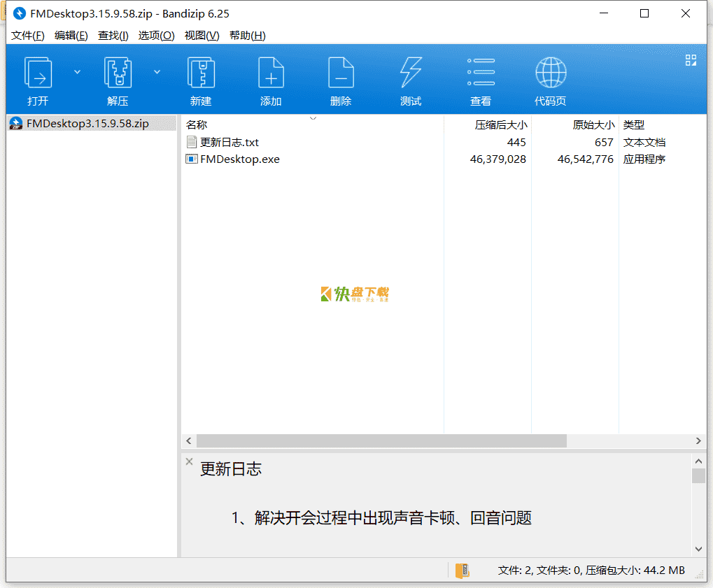Click the status text 文件: 2, 文件夹: 0
This screenshot has width=713, height=588.
[539, 571]
